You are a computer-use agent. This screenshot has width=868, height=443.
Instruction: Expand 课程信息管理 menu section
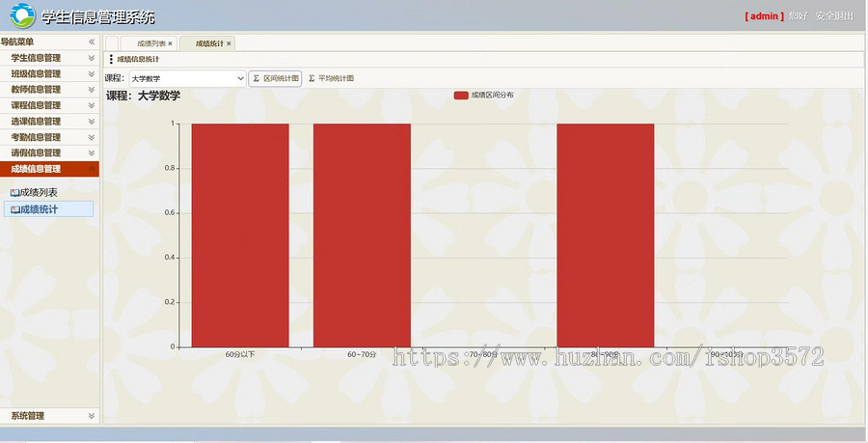(x=92, y=105)
